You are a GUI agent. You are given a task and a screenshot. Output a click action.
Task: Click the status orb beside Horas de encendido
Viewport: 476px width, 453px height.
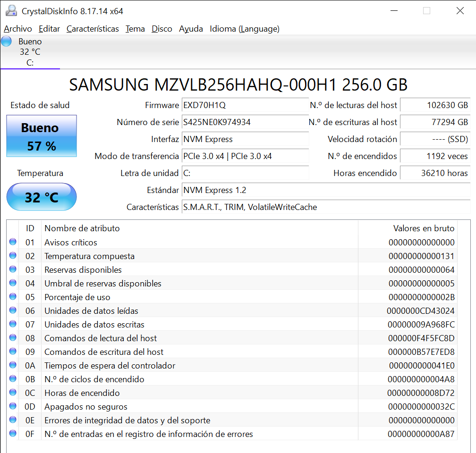pos(13,393)
